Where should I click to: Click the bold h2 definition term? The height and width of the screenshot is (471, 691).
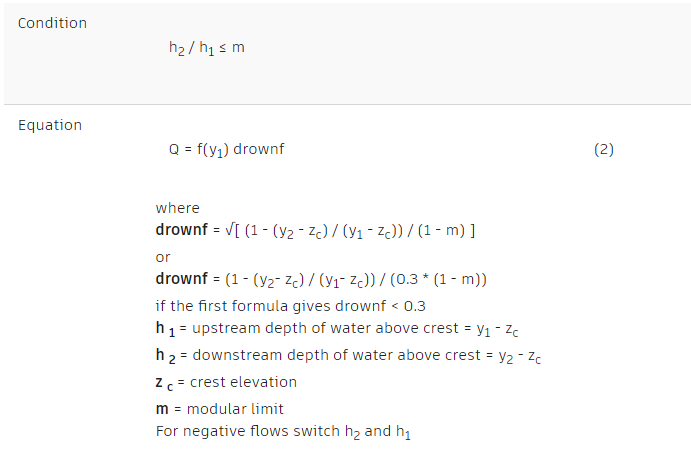point(165,355)
